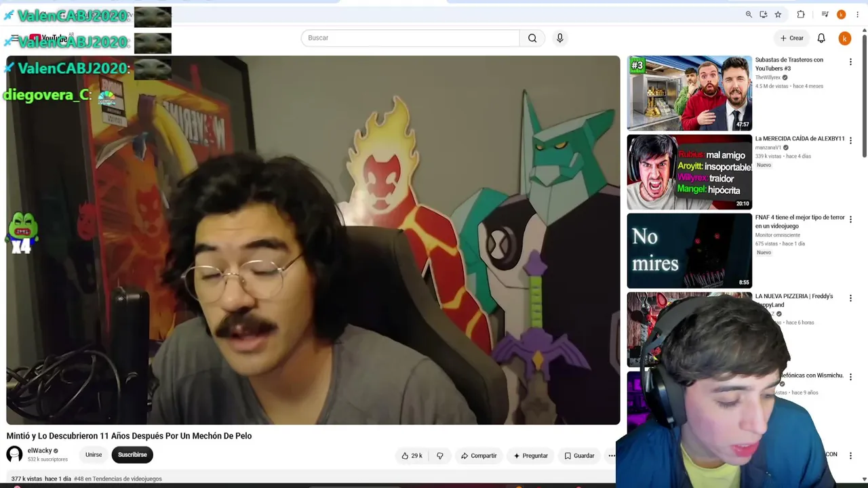Image resolution: width=868 pixels, height=488 pixels.
Task: Open elWacky channel avatar
Action: pos(14,455)
